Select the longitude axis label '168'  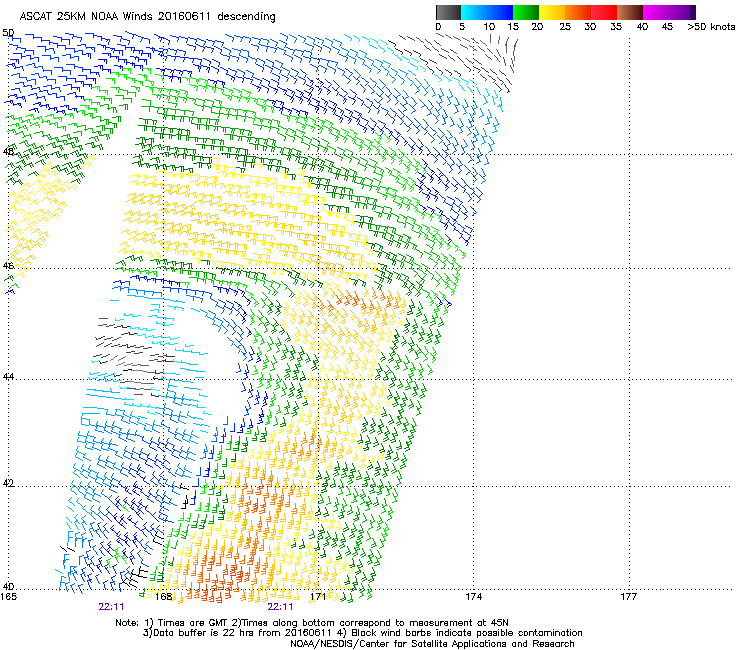(163, 597)
